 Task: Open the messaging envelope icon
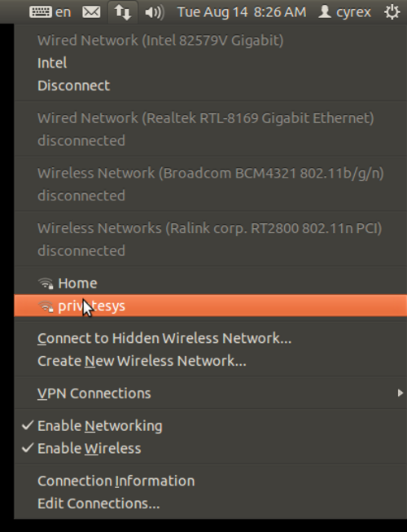91,12
